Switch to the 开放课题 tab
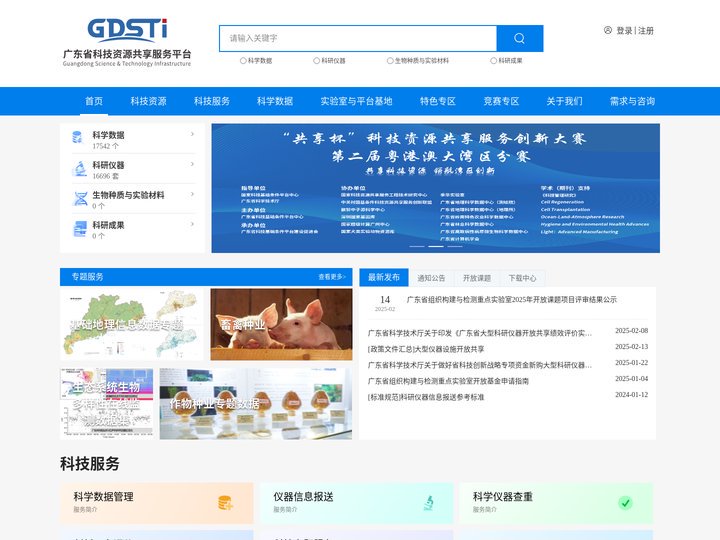 coord(477,278)
